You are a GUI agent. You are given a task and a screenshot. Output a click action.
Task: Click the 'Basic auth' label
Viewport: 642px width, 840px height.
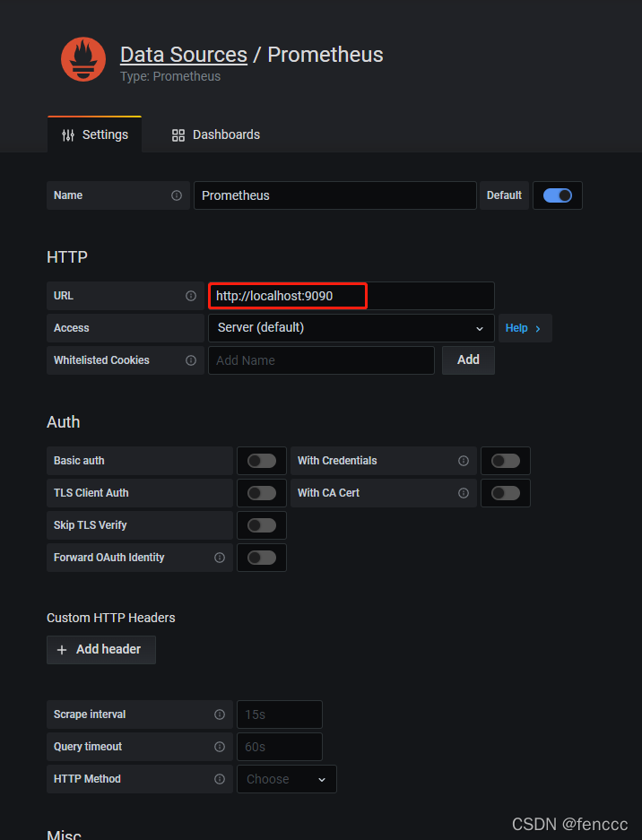point(79,461)
